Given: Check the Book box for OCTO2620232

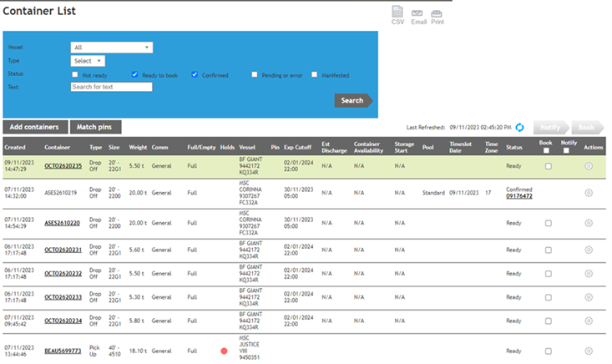Looking at the screenshot, I should (549, 274).
